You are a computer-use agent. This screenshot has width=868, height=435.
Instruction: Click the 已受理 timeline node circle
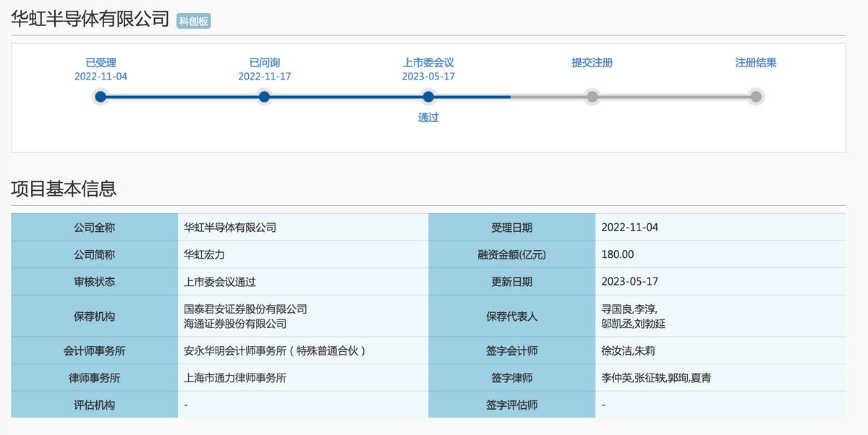pos(100,95)
